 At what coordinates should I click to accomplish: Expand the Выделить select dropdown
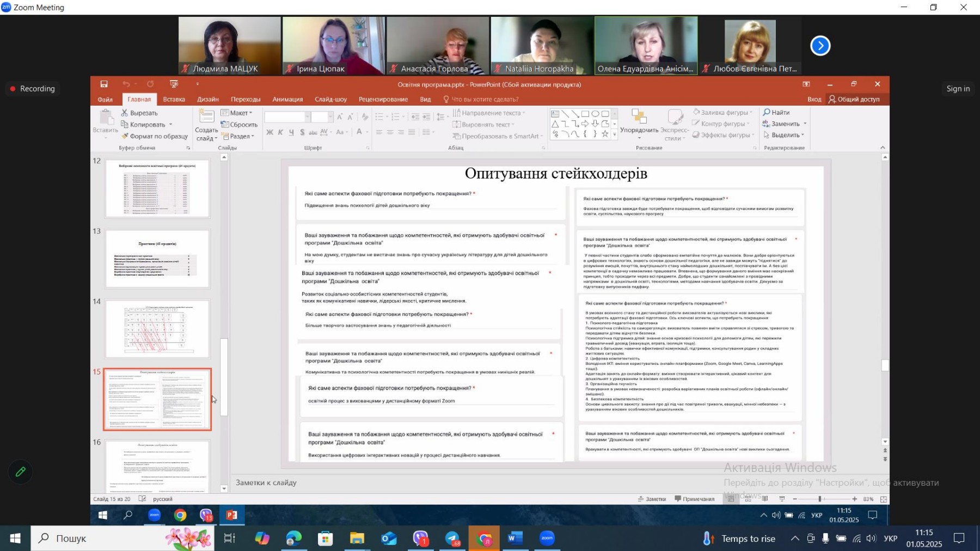click(785, 135)
